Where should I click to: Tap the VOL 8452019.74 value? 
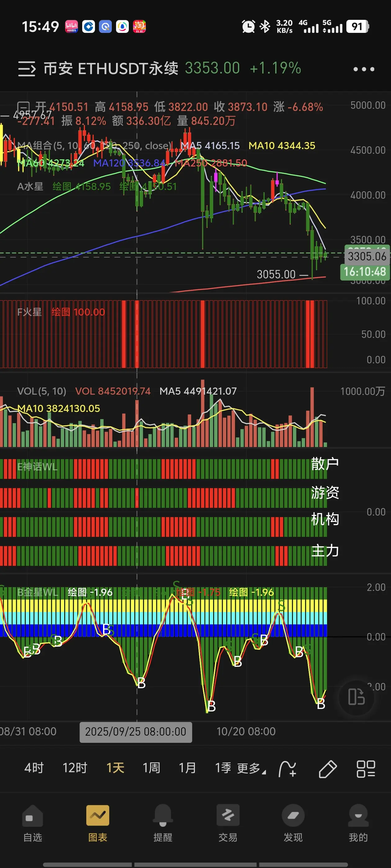113,391
